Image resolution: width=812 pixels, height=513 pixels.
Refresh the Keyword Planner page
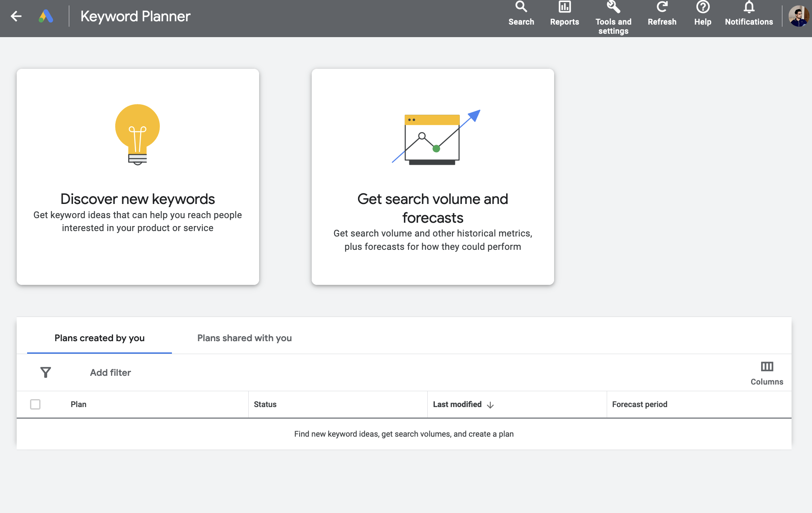pos(662,14)
